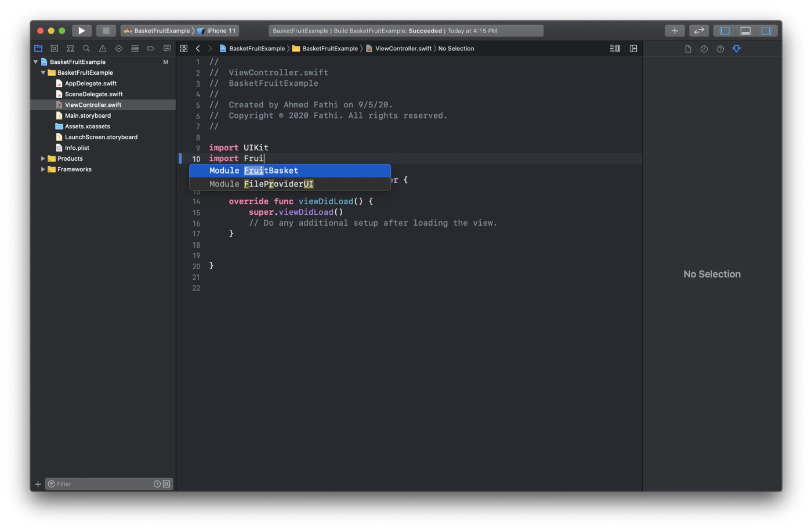This screenshot has width=812, height=531.
Task: Collapse the BasketFruitExample project group
Action: (35, 62)
